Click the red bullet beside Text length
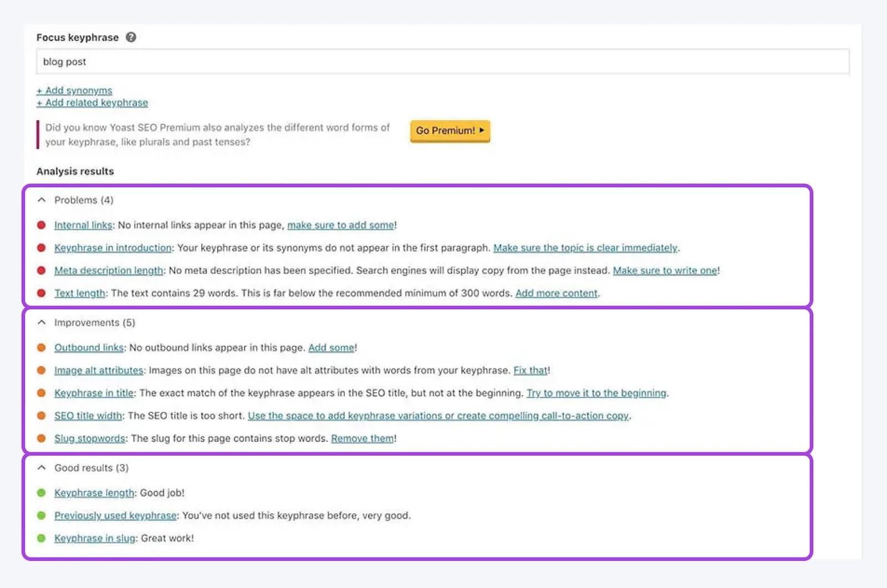The width and height of the screenshot is (887, 588). (41, 293)
